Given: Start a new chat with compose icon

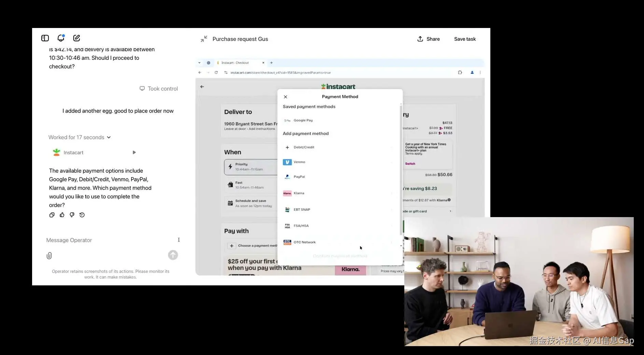Looking at the screenshot, I should coord(76,38).
